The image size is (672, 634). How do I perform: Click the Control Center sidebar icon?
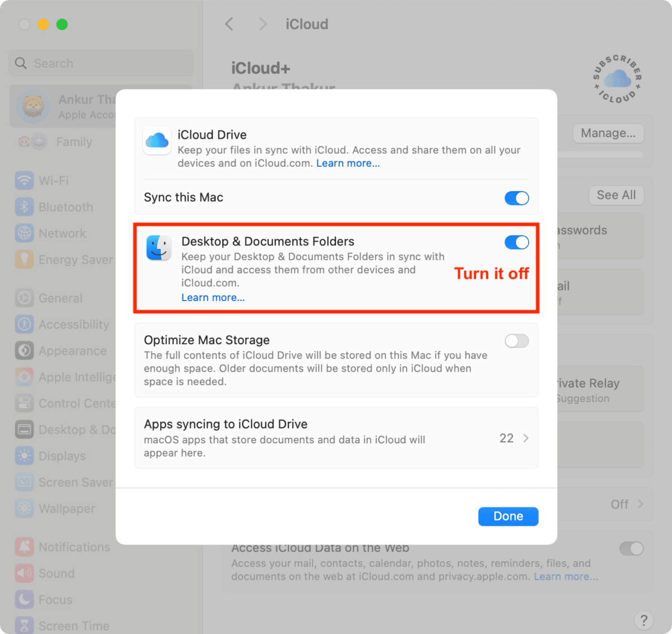[x=25, y=403]
